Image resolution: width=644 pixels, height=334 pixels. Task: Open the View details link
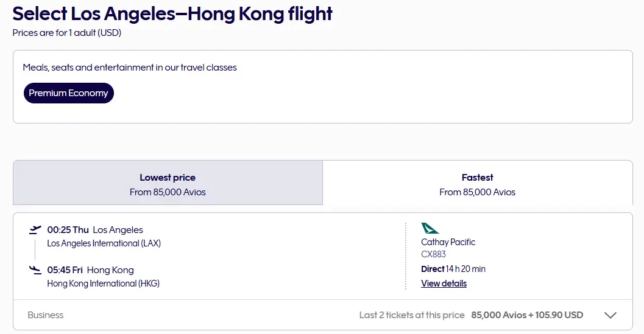[x=444, y=284]
